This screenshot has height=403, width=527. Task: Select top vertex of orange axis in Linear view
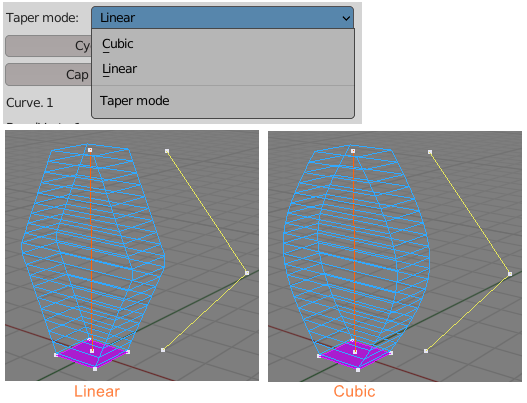[x=90, y=150]
